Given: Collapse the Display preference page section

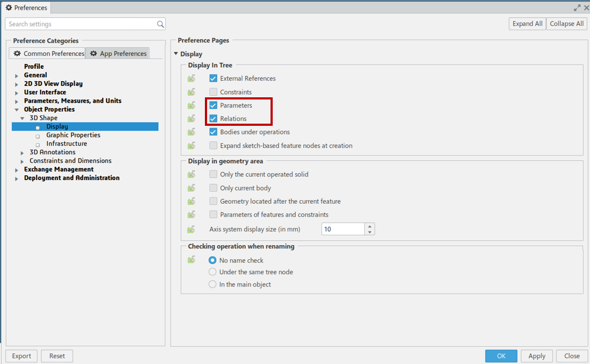Looking at the screenshot, I should coord(176,54).
